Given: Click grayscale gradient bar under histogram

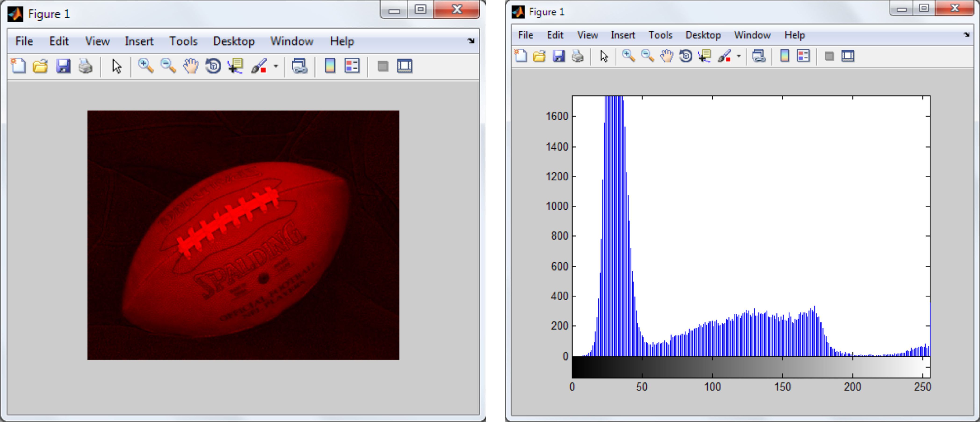Looking at the screenshot, I should click(x=751, y=367).
